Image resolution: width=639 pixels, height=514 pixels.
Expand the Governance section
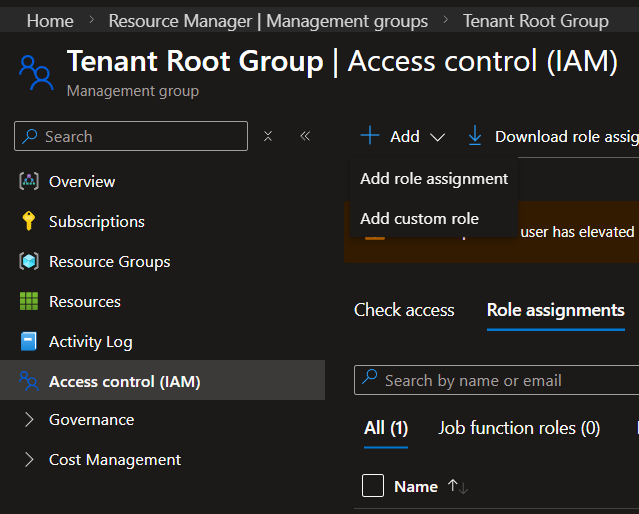pos(29,419)
